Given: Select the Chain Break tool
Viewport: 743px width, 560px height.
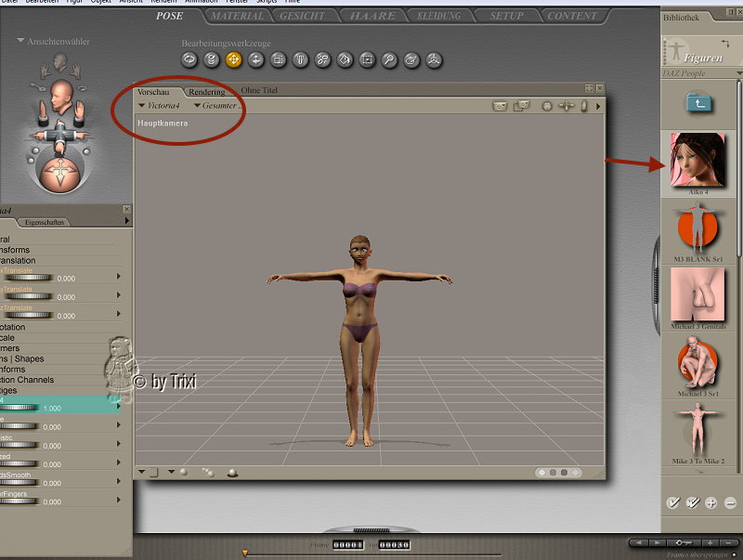Looking at the screenshot, I should [x=322, y=59].
